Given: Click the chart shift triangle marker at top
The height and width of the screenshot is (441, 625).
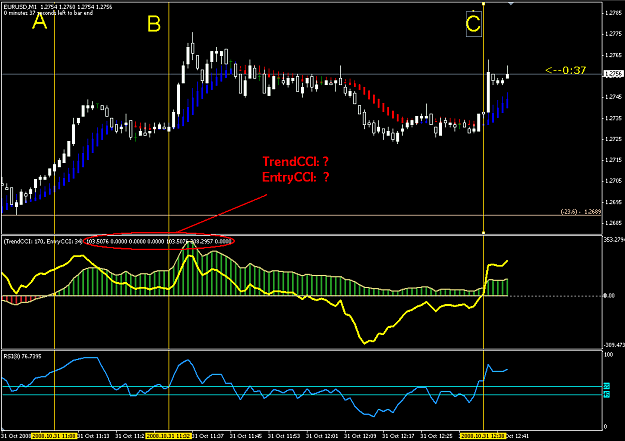Looking at the screenshot, I should pyautogui.click(x=511, y=4).
